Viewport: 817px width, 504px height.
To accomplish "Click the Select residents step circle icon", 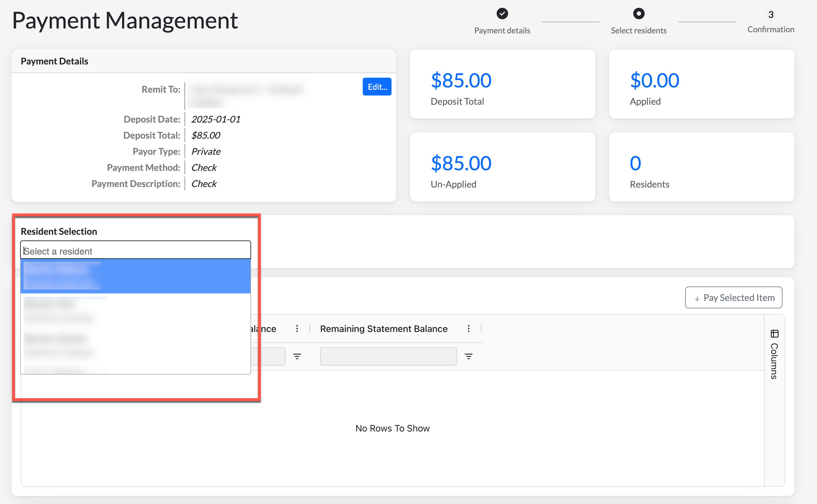I will point(638,14).
